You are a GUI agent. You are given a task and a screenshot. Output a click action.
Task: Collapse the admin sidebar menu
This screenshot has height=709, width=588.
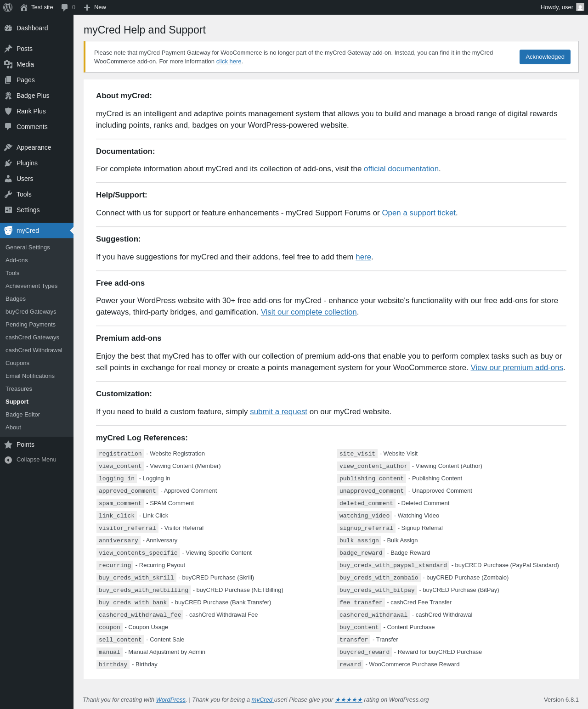point(31,460)
